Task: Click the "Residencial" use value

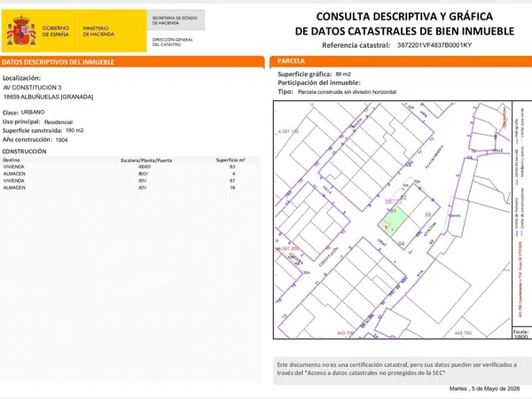Action: click(59, 122)
